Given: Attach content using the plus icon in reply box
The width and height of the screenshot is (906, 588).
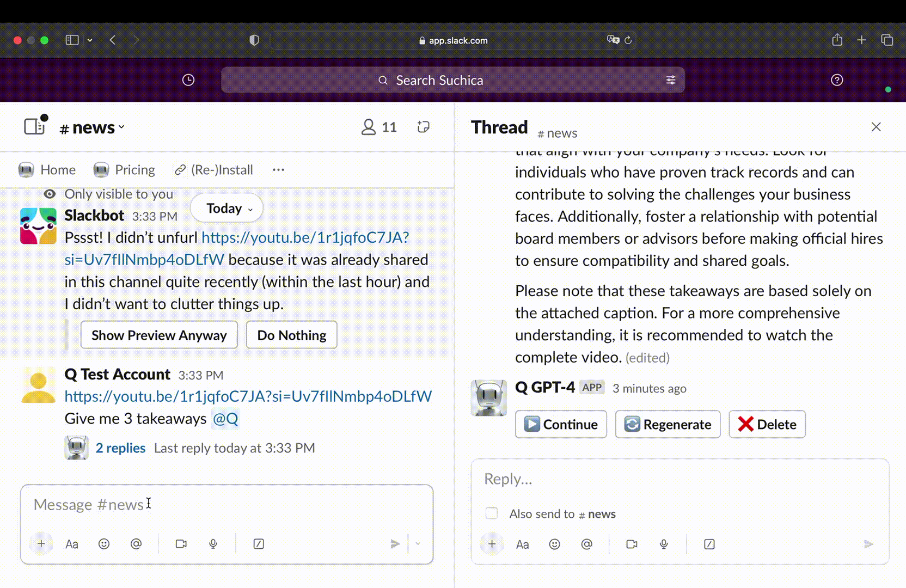Looking at the screenshot, I should (492, 544).
